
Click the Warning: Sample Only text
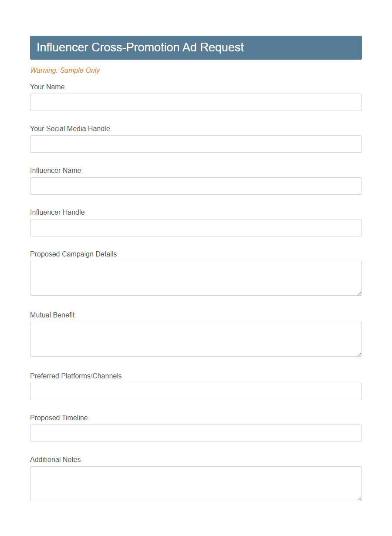[x=65, y=70]
